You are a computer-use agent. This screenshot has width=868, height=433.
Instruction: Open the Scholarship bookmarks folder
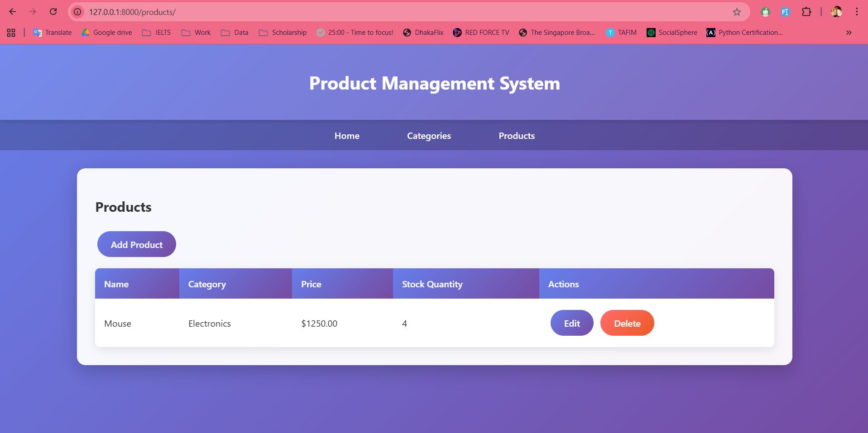[282, 32]
